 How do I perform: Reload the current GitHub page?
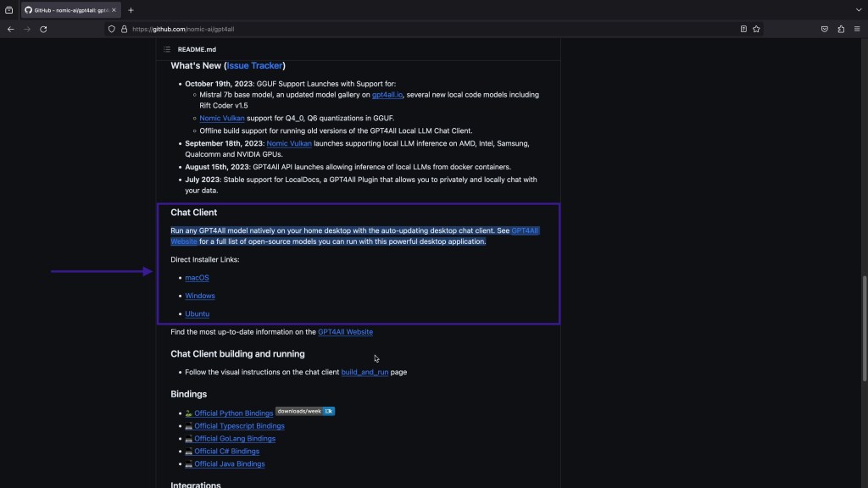[43, 29]
